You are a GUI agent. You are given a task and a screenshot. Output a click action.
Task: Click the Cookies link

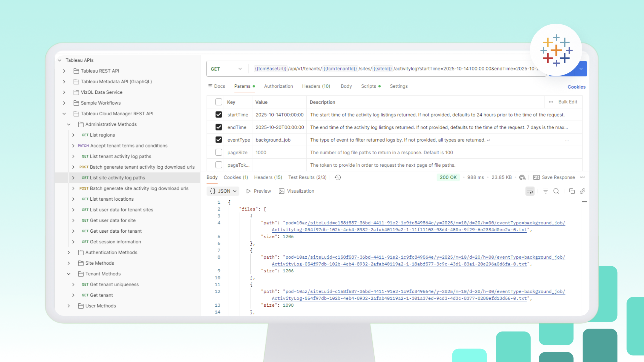coord(576,87)
